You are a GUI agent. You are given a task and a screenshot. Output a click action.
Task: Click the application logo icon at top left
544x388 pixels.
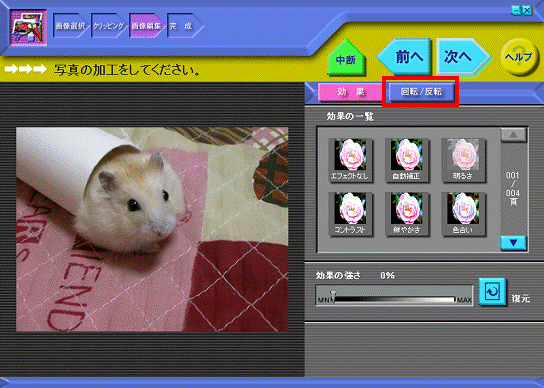[x=28, y=28]
